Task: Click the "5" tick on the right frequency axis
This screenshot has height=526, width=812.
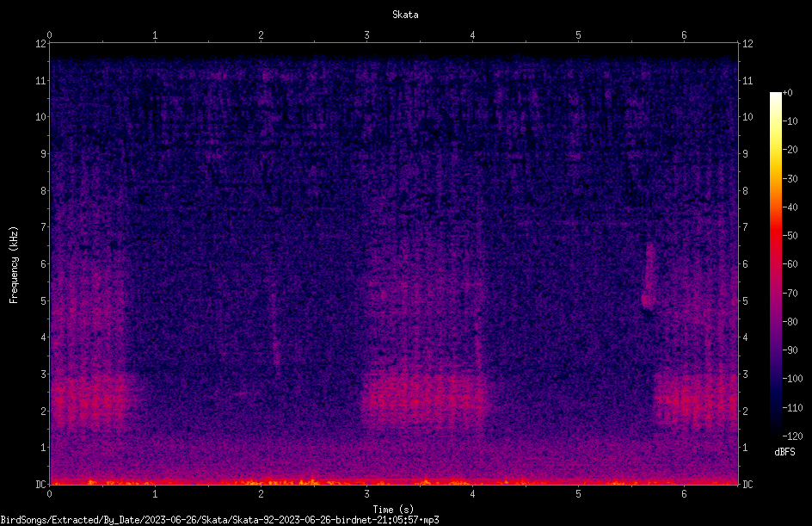Action: coord(745,301)
